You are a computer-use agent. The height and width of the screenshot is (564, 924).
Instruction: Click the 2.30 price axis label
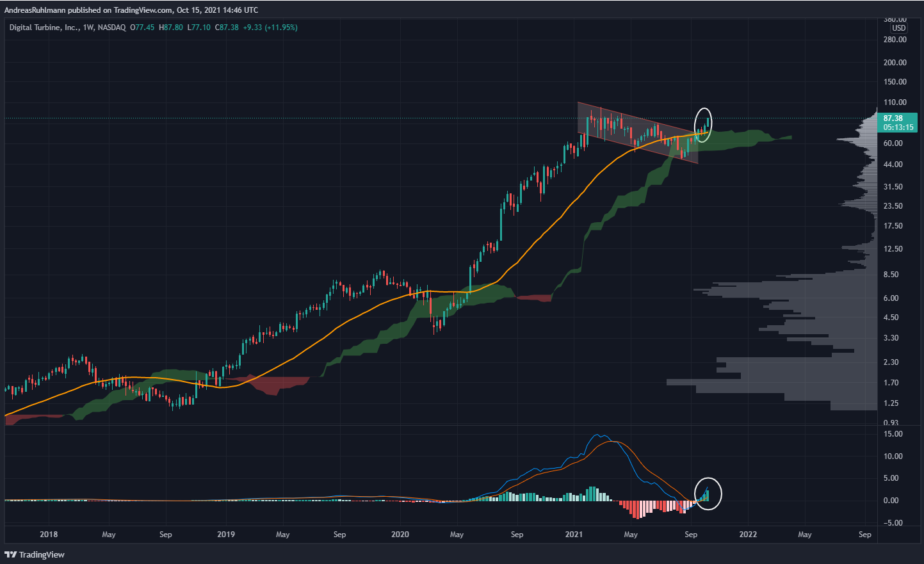click(891, 362)
